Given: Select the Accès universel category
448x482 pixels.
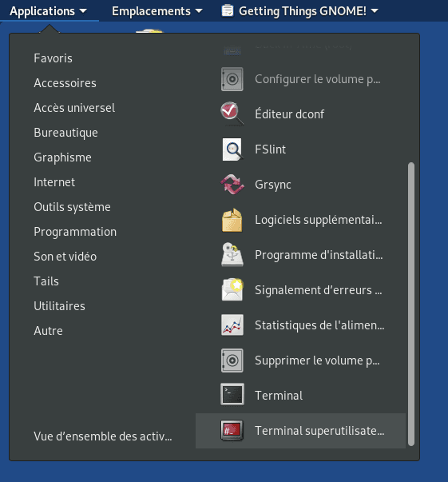Looking at the screenshot, I should coord(74,108).
